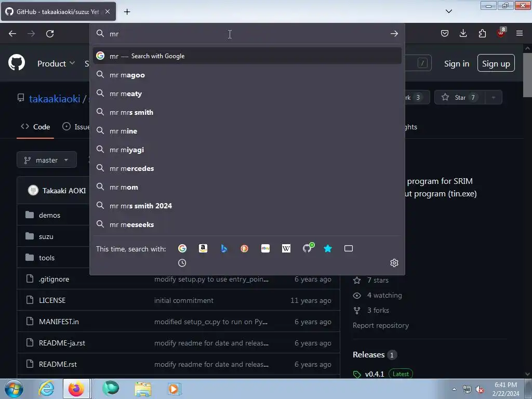Choose suggestion mr mine
Viewport: 532px width, 399px height.
[x=247, y=130]
